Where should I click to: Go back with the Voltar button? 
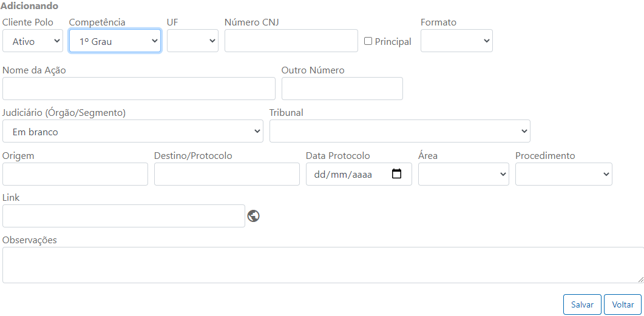pyautogui.click(x=623, y=304)
